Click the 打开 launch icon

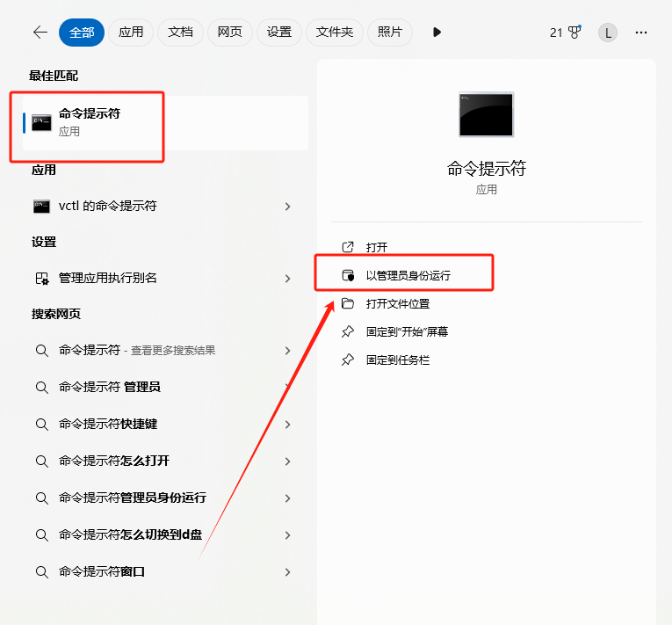[348, 247]
